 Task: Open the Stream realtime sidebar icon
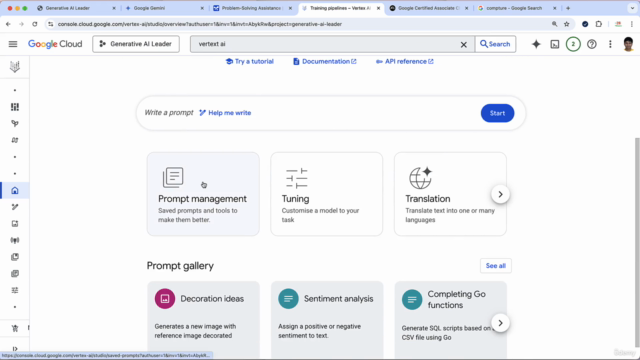click(15, 240)
